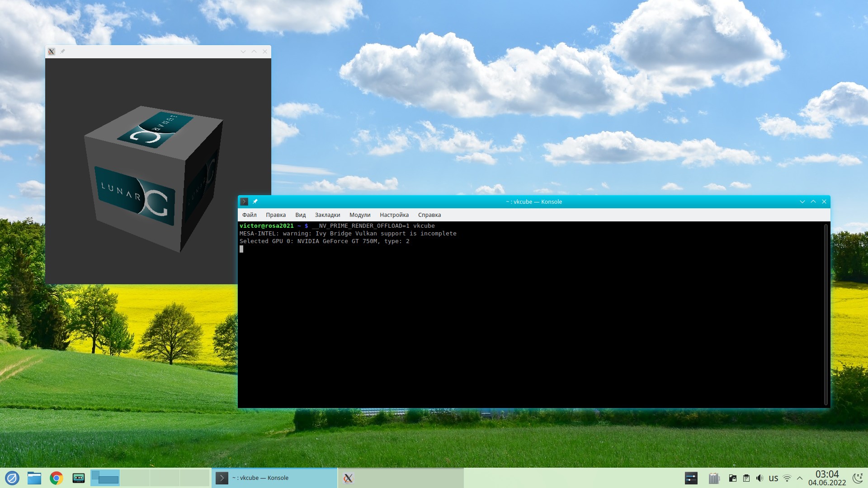Screen dimensions: 868x488
Task: Toggle the pin on vkcube window
Action: click(x=62, y=52)
